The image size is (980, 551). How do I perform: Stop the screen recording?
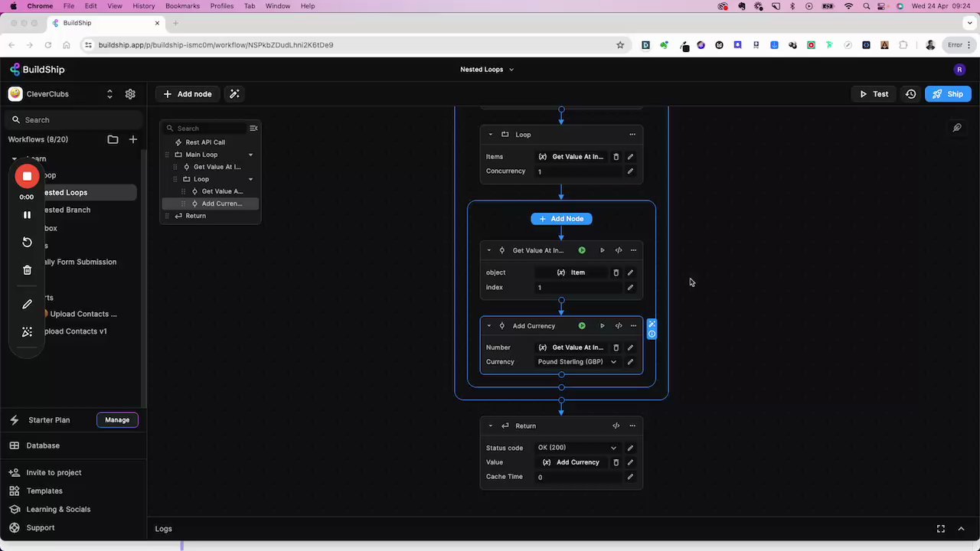click(27, 176)
